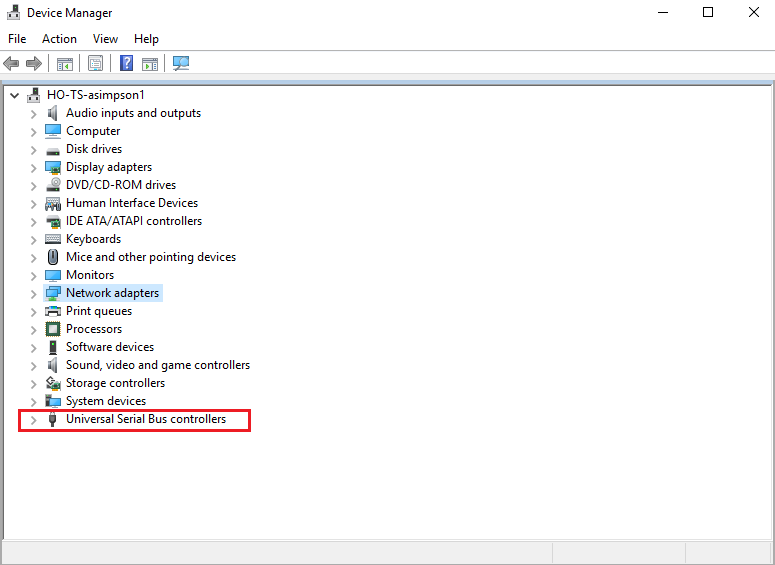Click the Back arrow toolbar icon

(11, 63)
